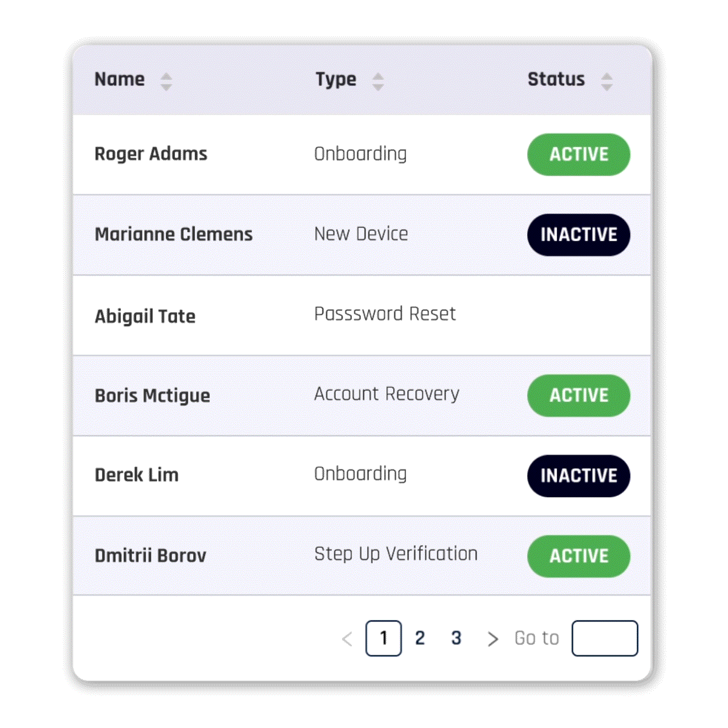728x728 pixels.
Task: Sort table by Status column arrows
Action: pos(607,82)
